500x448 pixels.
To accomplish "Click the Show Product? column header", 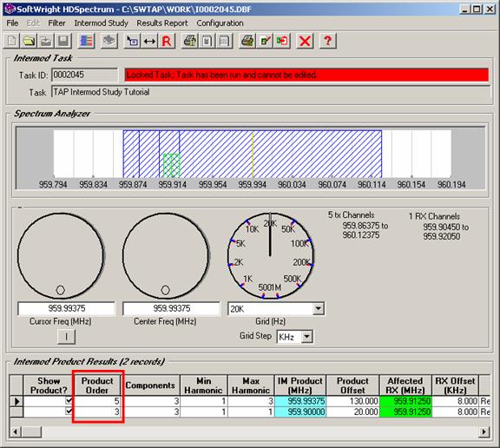I will click(49, 385).
